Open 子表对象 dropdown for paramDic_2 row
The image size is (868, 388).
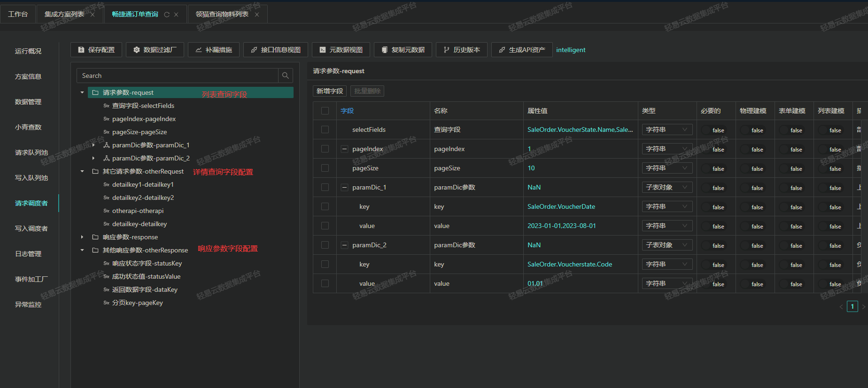[x=667, y=245]
